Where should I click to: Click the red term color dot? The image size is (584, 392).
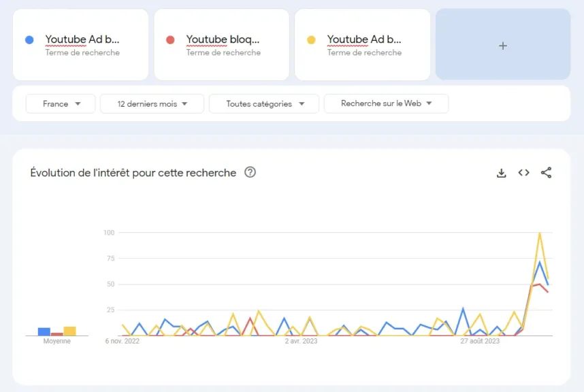[x=170, y=40]
